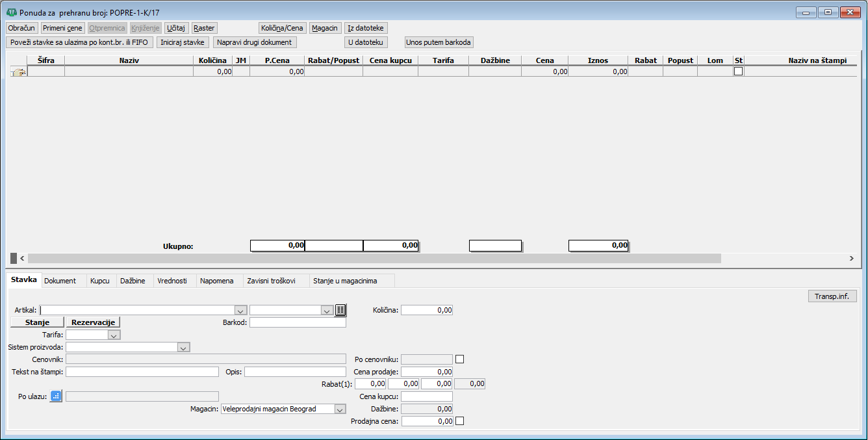Open the Magacin warehouse dropdown
868x440 pixels.
339,409
